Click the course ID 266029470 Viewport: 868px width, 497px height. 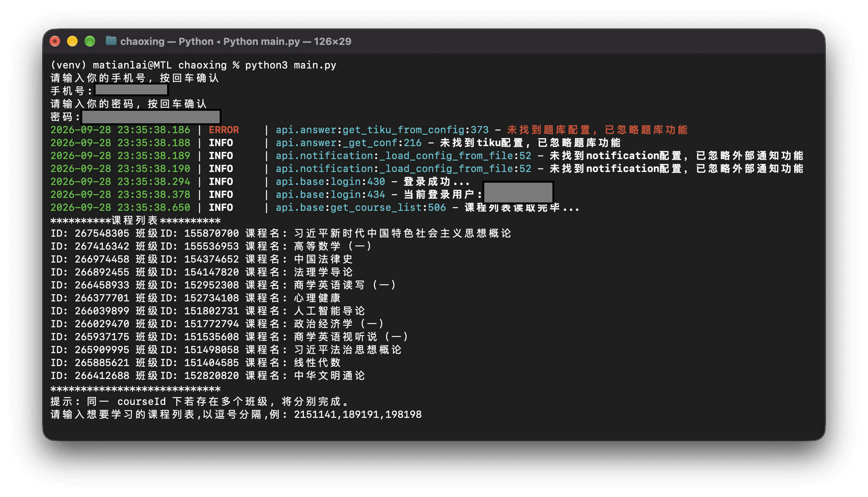[x=102, y=324]
